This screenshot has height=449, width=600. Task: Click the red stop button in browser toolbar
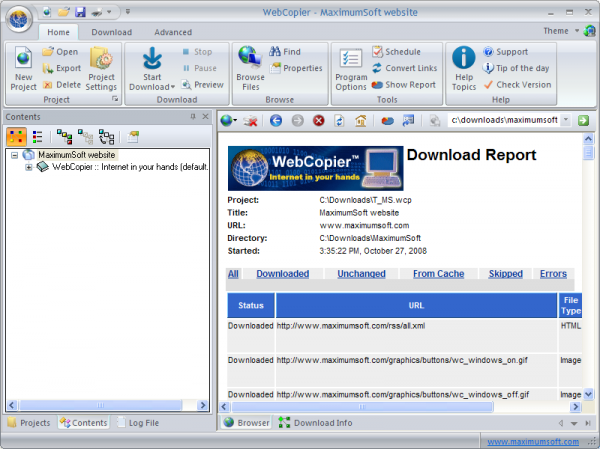(x=319, y=120)
